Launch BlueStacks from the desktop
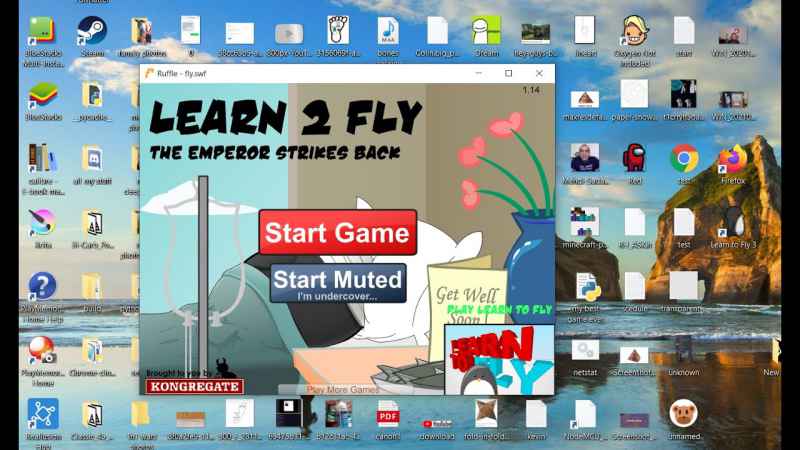The image size is (800, 450). click(x=43, y=97)
